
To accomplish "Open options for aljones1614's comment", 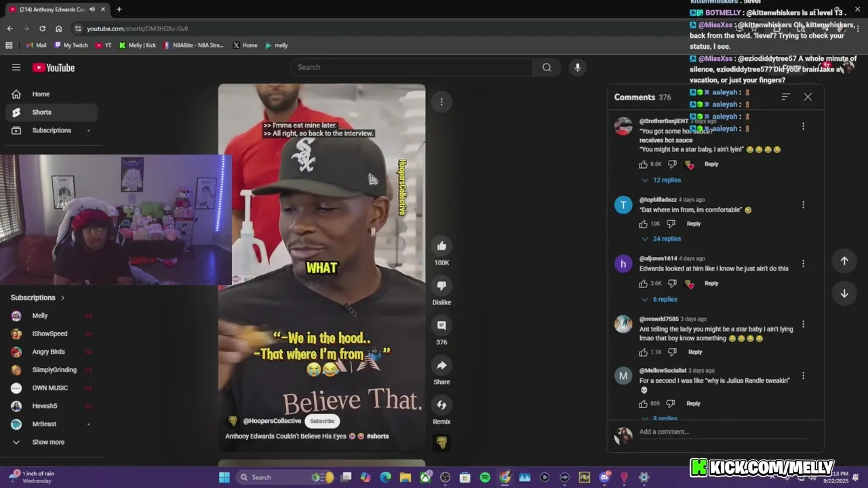I will tap(803, 264).
